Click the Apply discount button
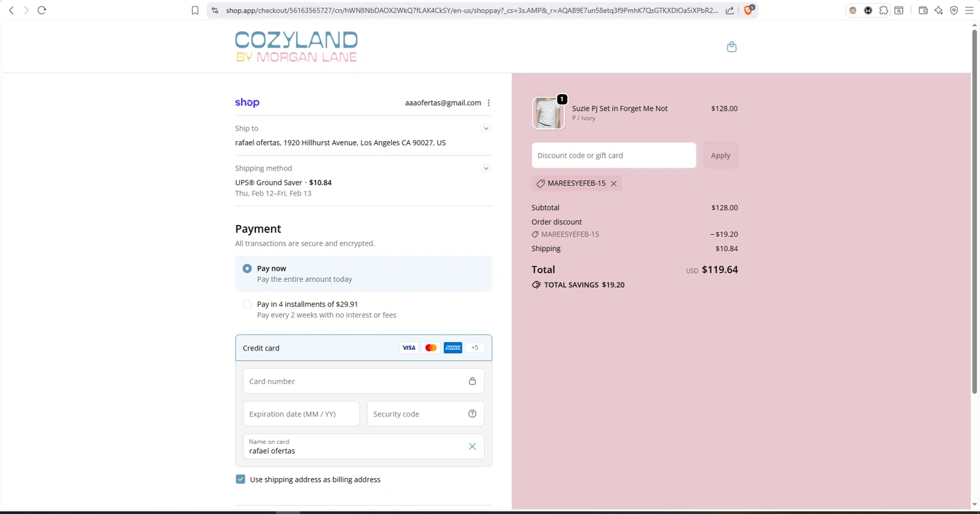 [x=721, y=156]
